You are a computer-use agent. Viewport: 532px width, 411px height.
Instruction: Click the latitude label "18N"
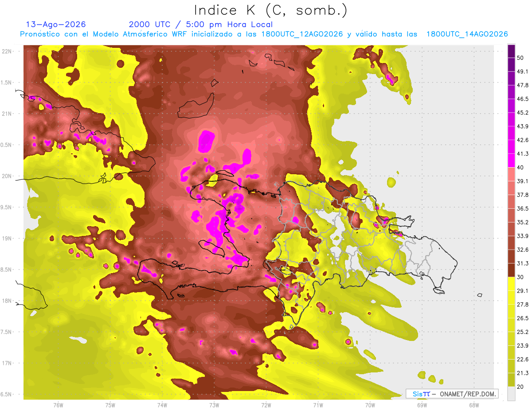click(8, 301)
